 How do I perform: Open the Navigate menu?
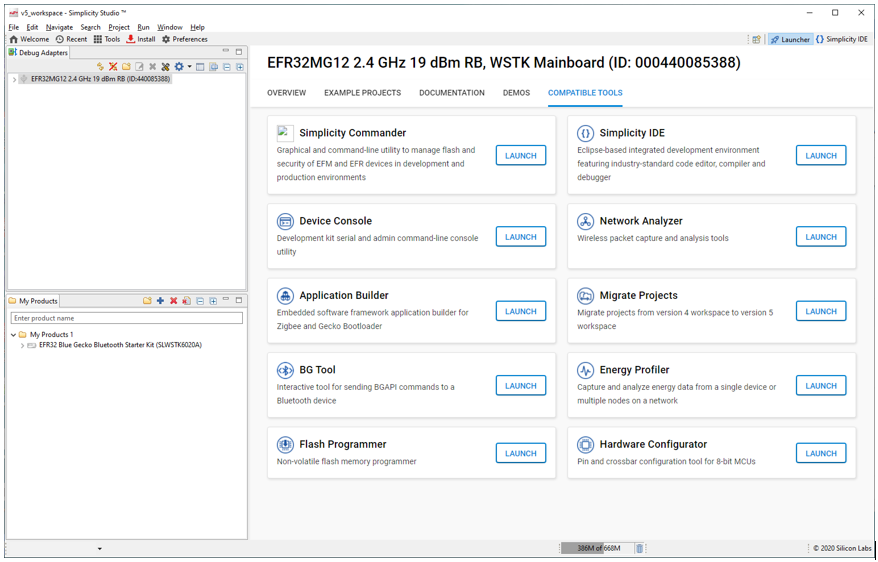click(x=59, y=27)
